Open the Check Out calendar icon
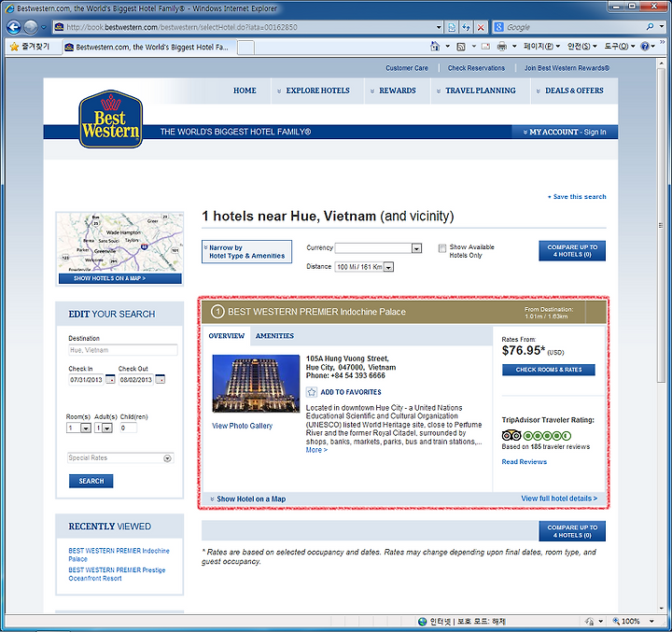672x632 pixels. pos(161,379)
